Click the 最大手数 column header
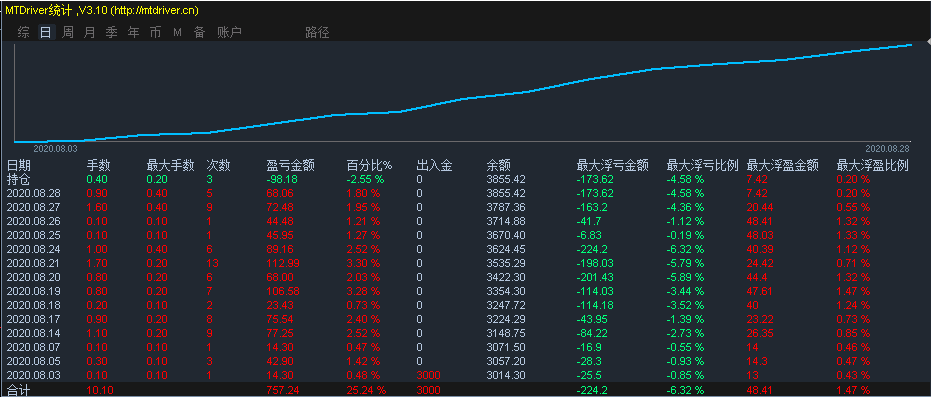This screenshot has height=397, width=931. (170, 165)
